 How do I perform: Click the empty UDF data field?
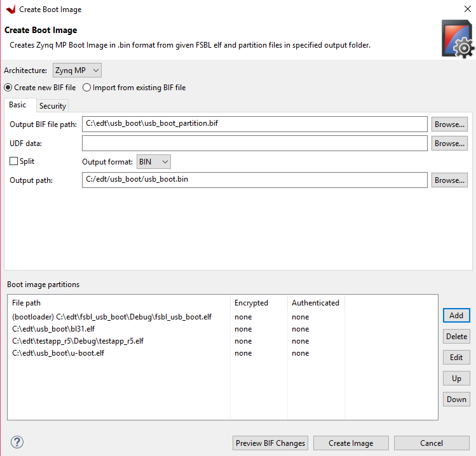(x=255, y=143)
